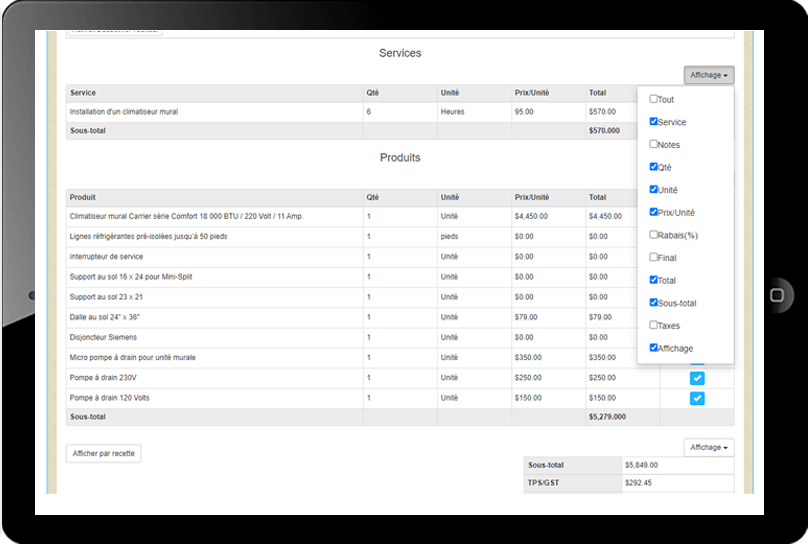Uncheck the Sous-total option
The width and height of the screenshot is (810, 545).
[653, 302]
